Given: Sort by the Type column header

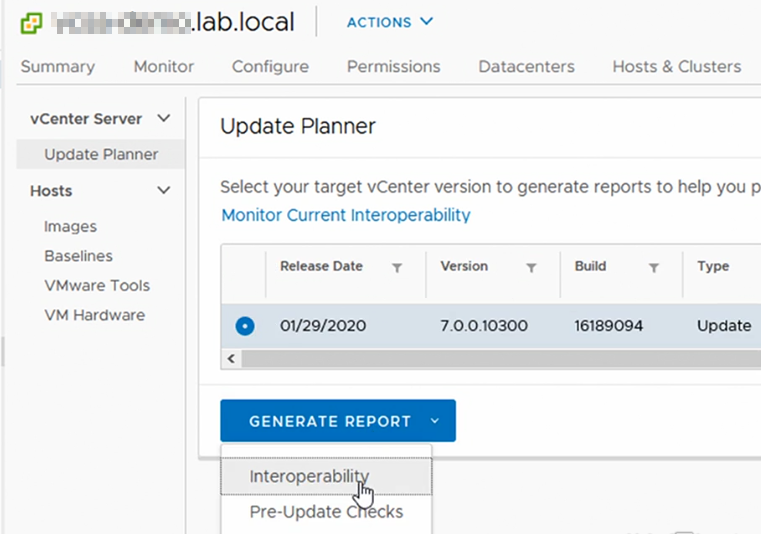Looking at the screenshot, I should pyautogui.click(x=713, y=266).
